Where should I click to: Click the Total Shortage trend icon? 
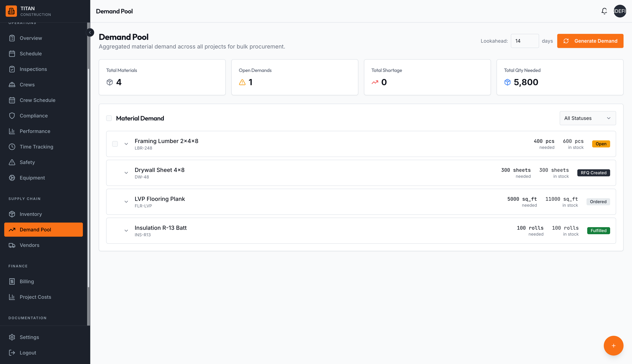(x=375, y=82)
